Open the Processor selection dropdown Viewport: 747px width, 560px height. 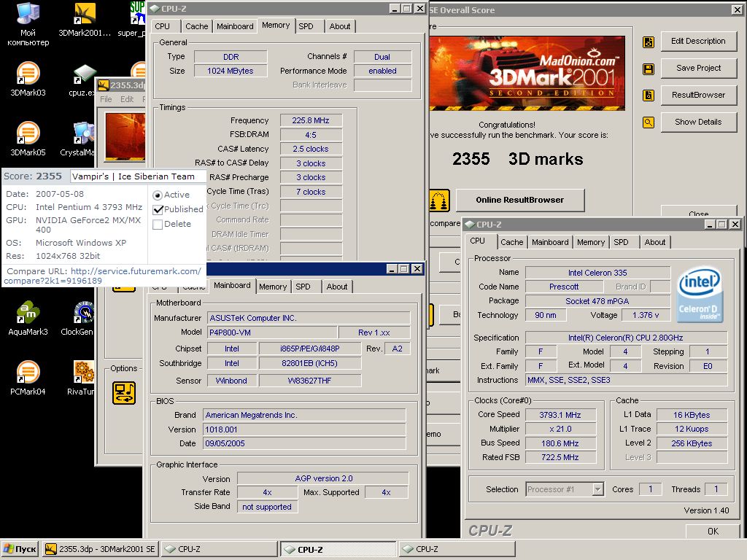(597, 489)
